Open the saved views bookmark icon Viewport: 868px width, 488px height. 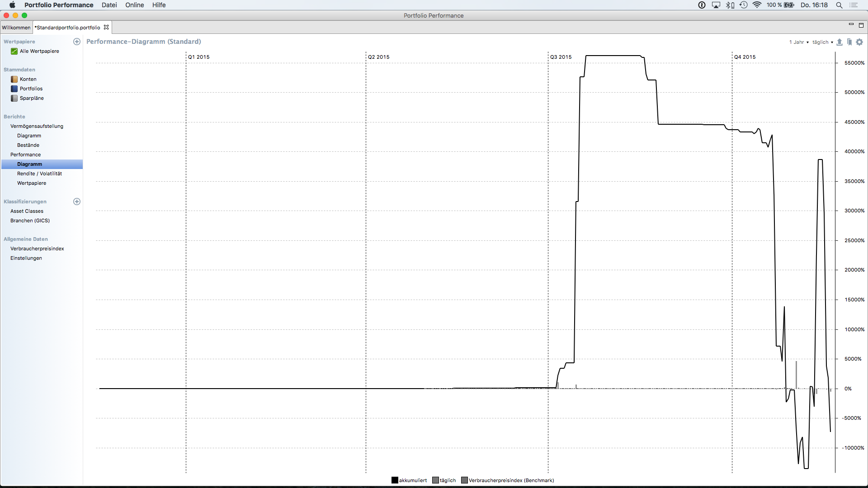coord(849,42)
